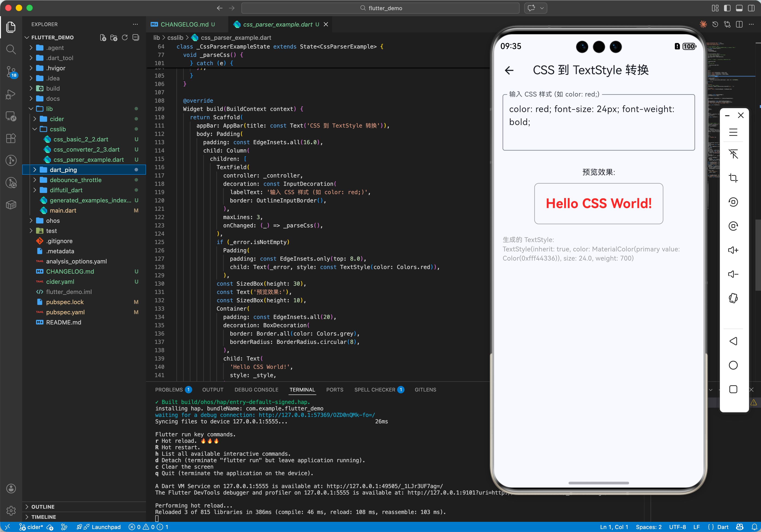Toggle the secondary side bar layout
The height and width of the screenshot is (532, 761).
tap(751, 8)
